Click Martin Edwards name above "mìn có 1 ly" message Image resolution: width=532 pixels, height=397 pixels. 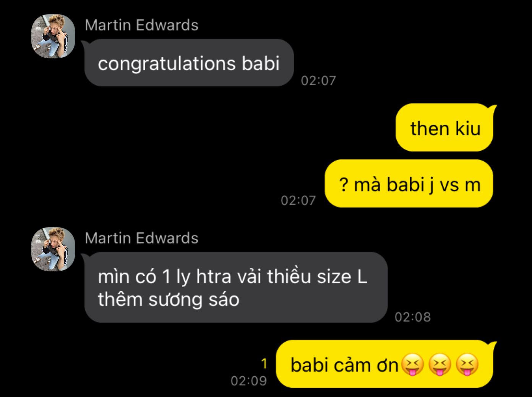pyautogui.click(x=141, y=238)
